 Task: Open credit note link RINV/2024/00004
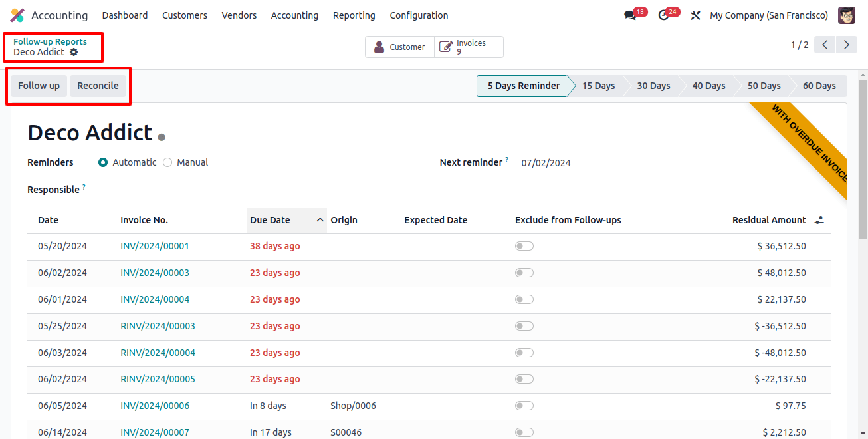coord(158,353)
